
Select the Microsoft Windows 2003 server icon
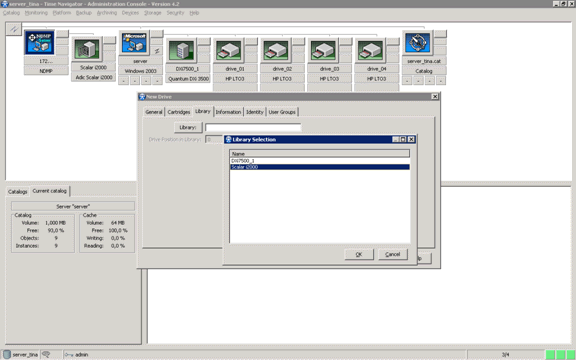[x=134, y=42]
